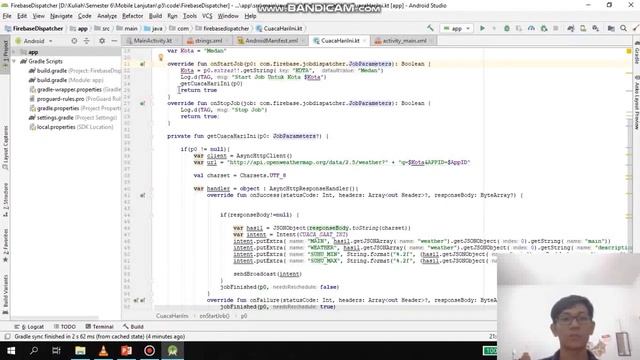This screenshot has height=360, width=640.
Task: Open Windows Start menu
Action: click(11, 350)
